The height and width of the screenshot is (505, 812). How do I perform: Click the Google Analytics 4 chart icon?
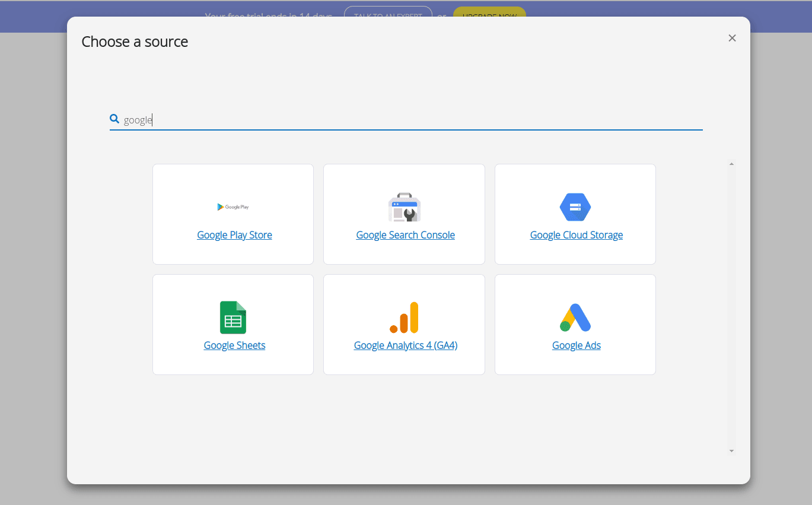coord(404,317)
